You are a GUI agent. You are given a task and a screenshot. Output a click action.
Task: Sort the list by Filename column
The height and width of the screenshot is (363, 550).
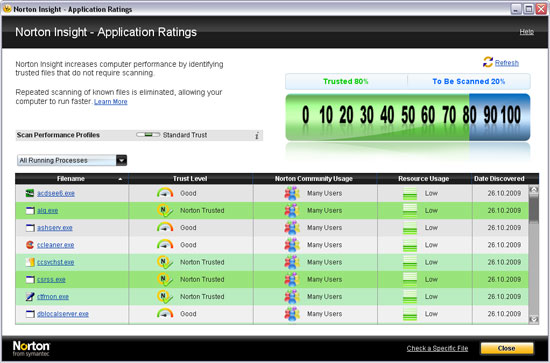pos(72,179)
